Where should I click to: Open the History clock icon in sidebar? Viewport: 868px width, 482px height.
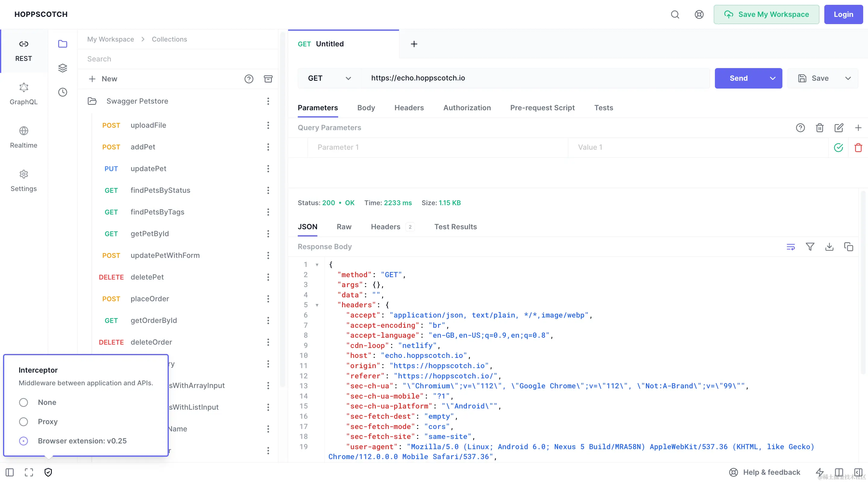[63, 92]
